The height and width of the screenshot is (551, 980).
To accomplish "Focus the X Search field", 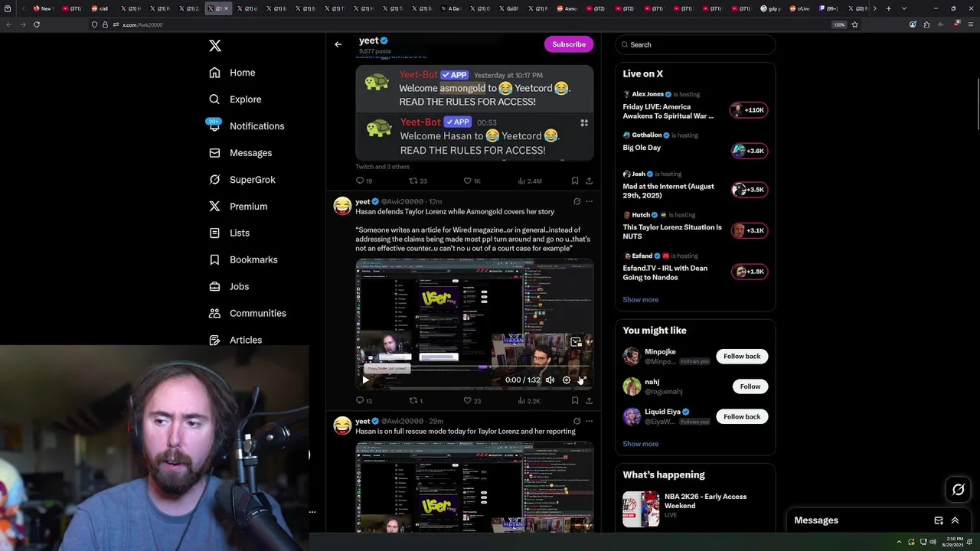I will point(695,44).
